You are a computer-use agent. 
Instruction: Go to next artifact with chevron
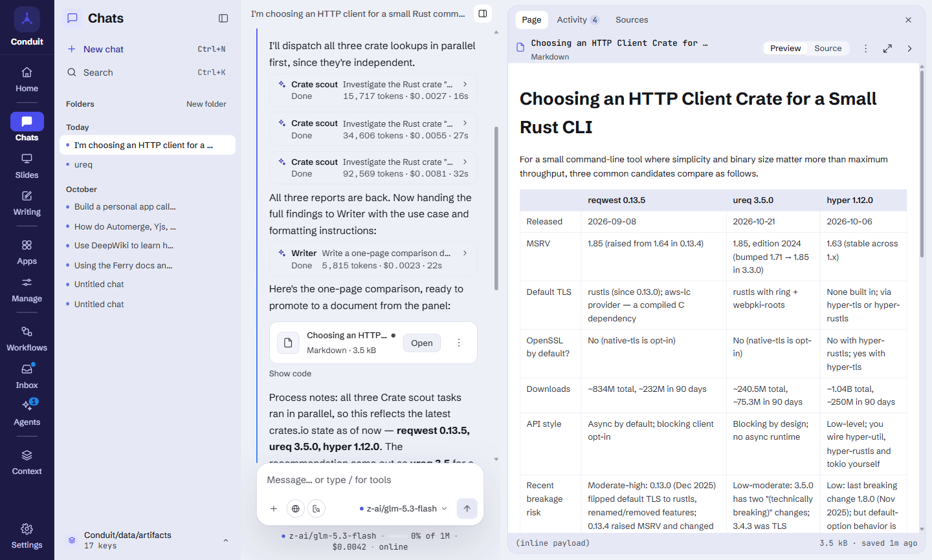tap(909, 48)
